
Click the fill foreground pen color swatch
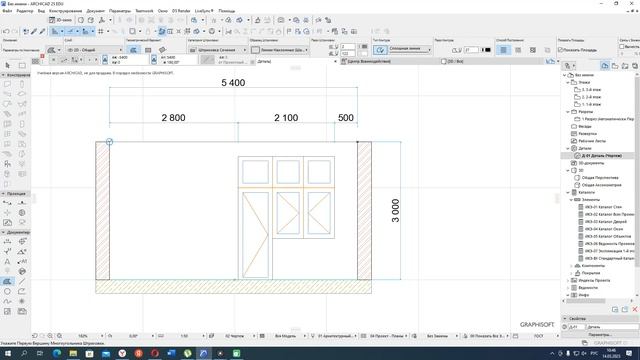[364, 47]
